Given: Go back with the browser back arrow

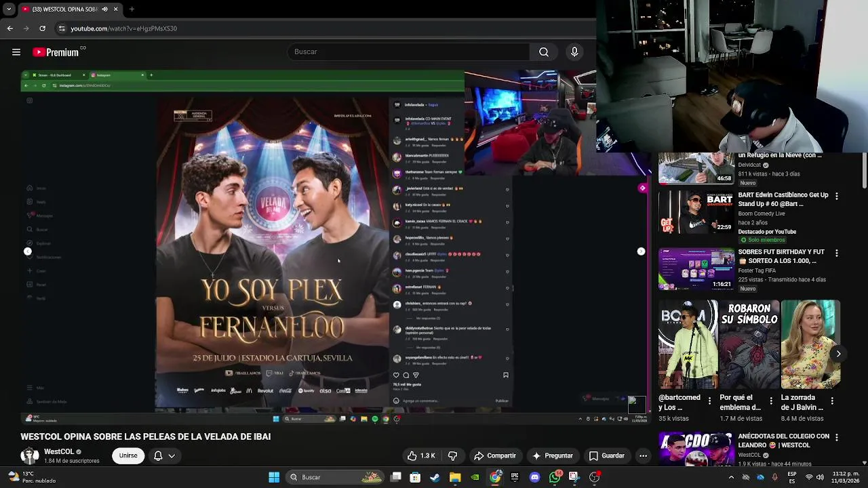Looking at the screenshot, I should tap(9, 28).
